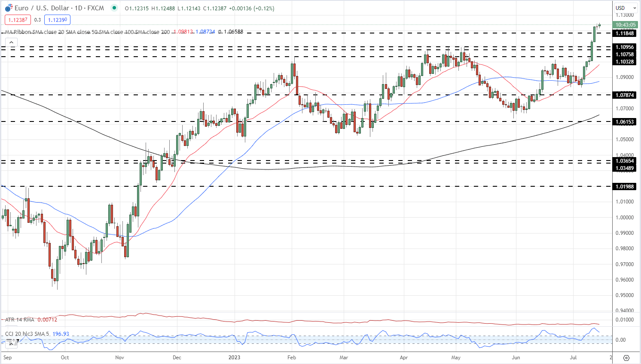Click the Dec label on the time axis
Image resolution: width=641 pixels, height=364 pixels.
pyautogui.click(x=177, y=357)
